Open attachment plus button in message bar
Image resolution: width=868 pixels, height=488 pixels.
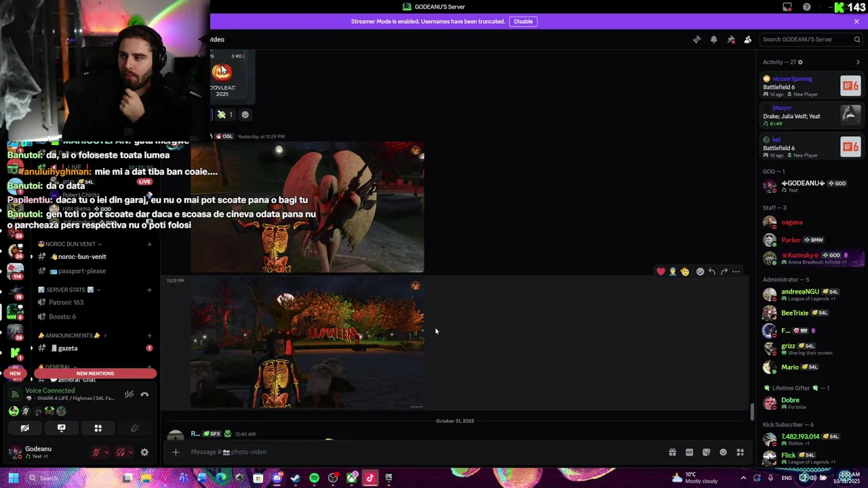pyautogui.click(x=176, y=452)
